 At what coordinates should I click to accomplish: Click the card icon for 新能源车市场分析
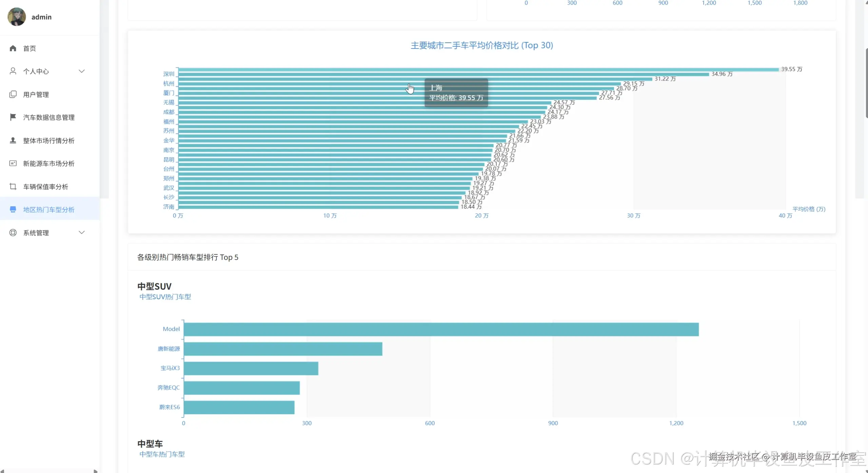coord(13,163)
